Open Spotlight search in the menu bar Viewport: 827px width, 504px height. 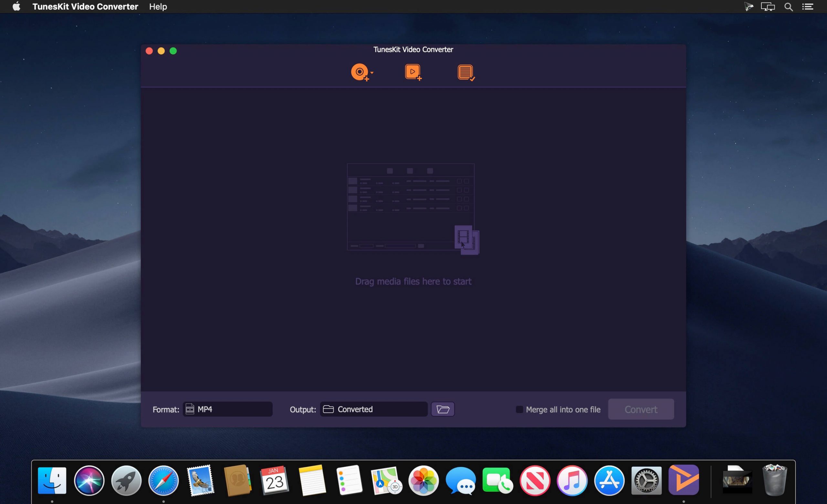tap(789, 6)
